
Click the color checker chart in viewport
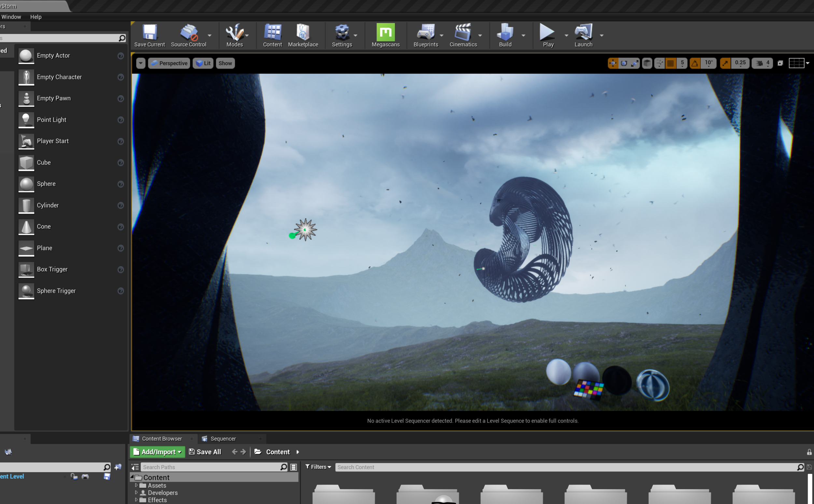pos(589,389)
